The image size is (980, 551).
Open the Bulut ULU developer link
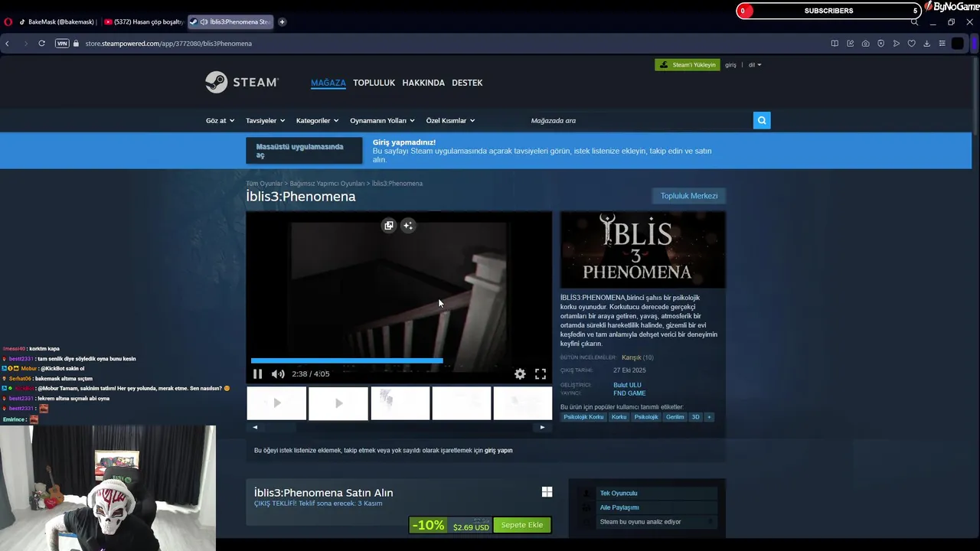click(627, 385)
